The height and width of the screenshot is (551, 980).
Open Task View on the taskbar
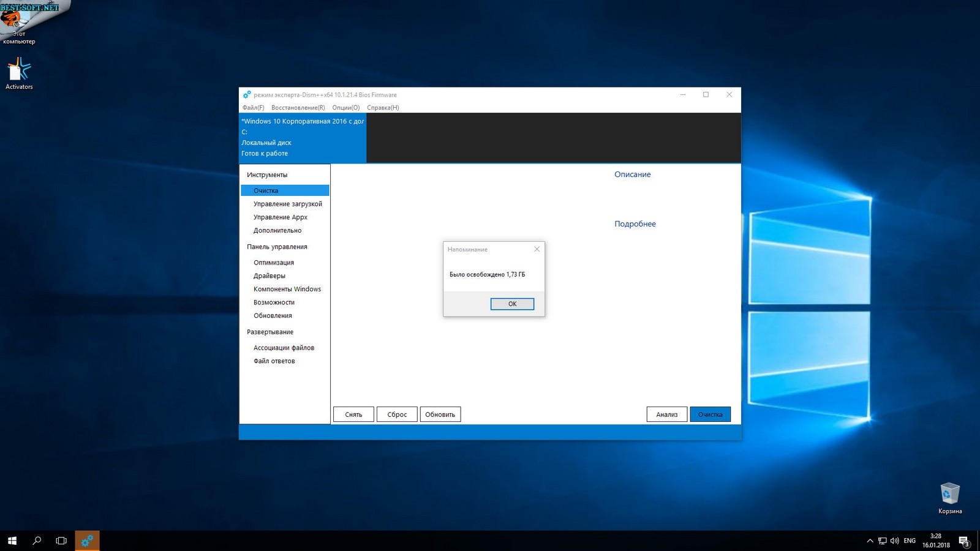(61, 541)
